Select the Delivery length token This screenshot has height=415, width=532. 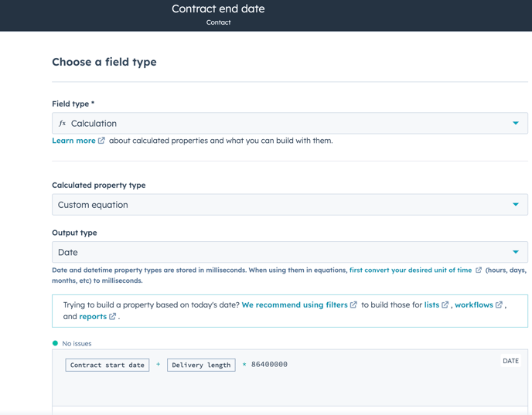pyautogui.click(x=201, y=366)
